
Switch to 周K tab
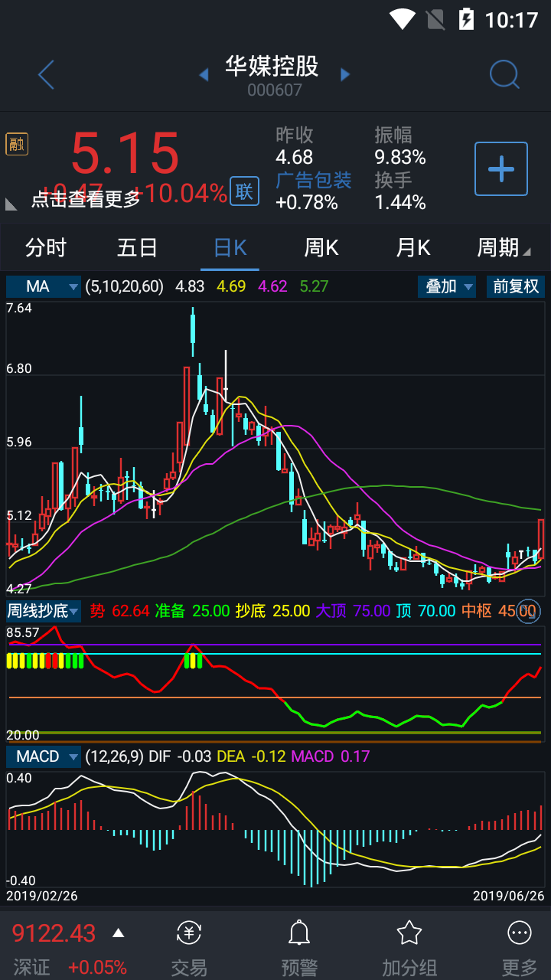pos(321,247)
